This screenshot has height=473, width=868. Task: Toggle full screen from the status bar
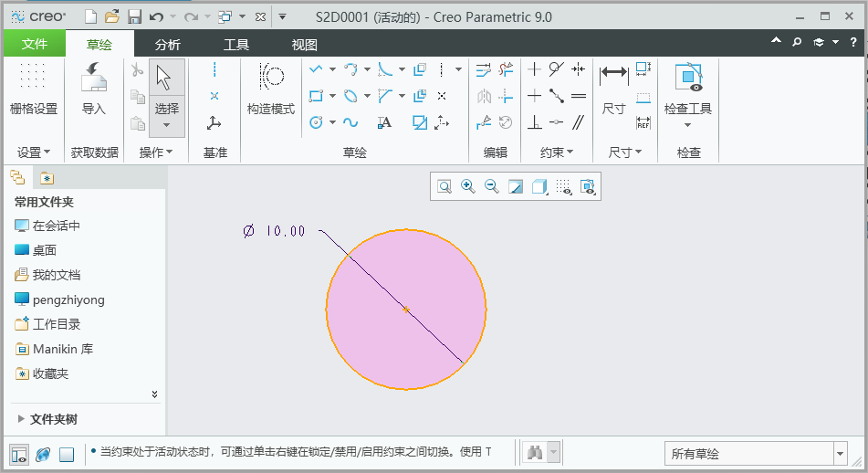67,454
